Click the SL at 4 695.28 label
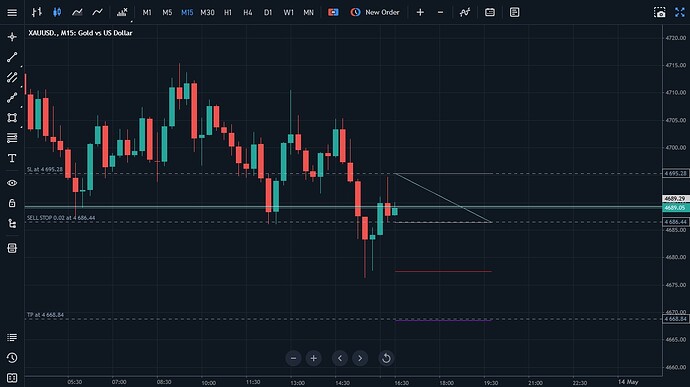Image resolution: width=690 pixels, height=387 pixels. pyautogui.click(x=45, y=170)
